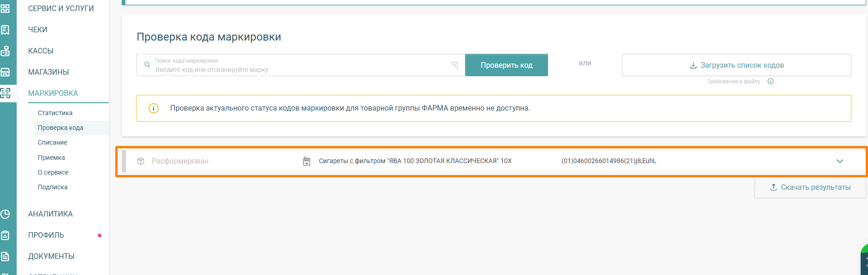Image resolution: width=868 pixels, height=275 pixels.
Task: Click the code (01)04600266014986(21)j8,EuhL
Action: pos(609,161)
